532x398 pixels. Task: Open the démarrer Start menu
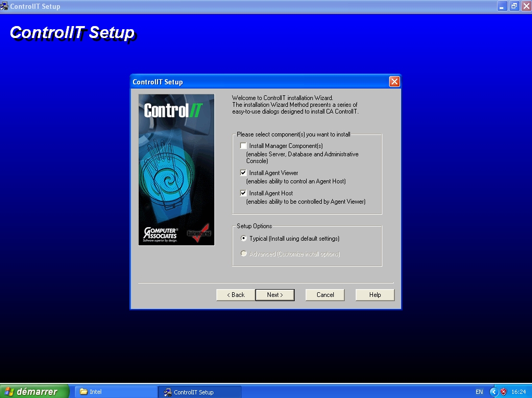tap(34, 392)
